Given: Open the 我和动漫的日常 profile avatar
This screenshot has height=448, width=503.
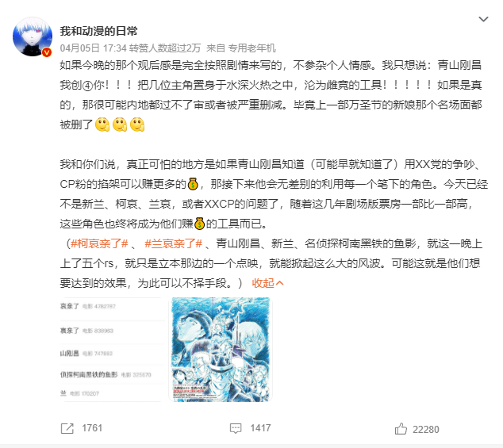Looking at the screenshot, I should coord(33,36).
